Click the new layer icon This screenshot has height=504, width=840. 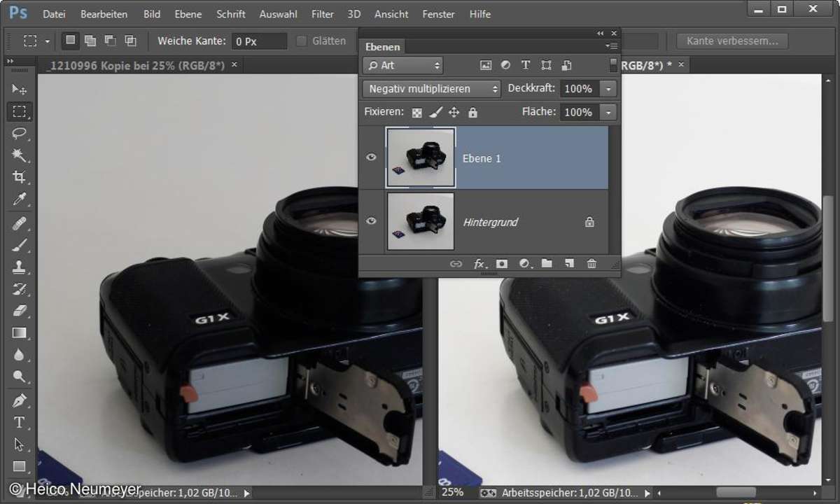569,264
